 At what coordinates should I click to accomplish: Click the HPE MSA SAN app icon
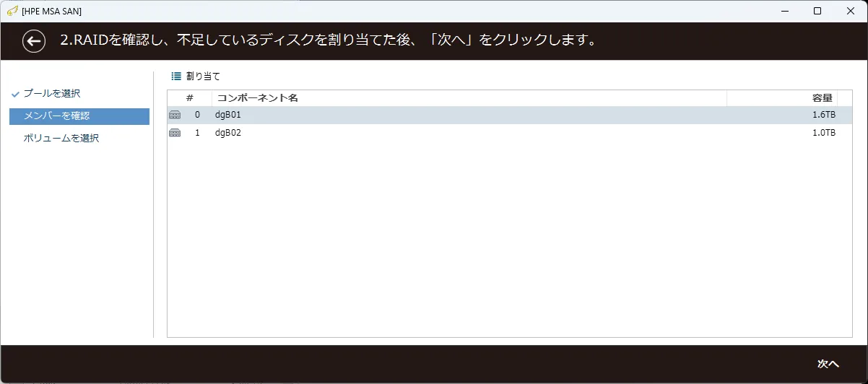12,11
